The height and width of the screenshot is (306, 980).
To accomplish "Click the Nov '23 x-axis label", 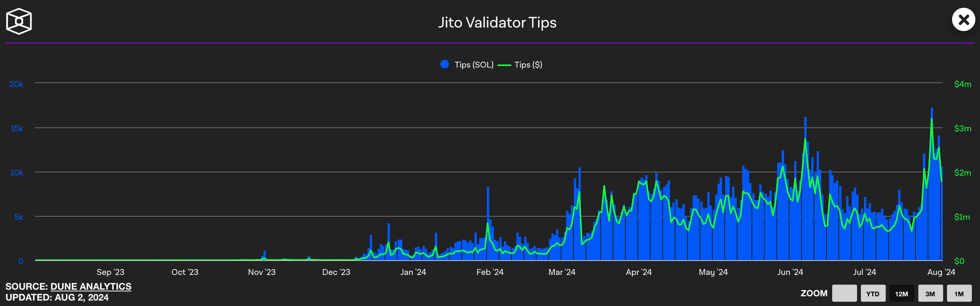I will (261, 272).
